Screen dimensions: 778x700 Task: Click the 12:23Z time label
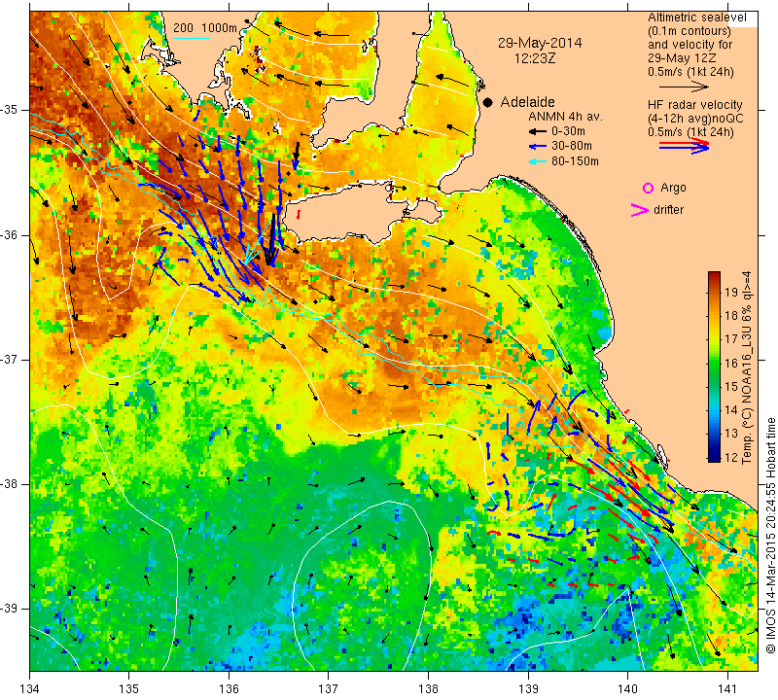click(535, 58)
